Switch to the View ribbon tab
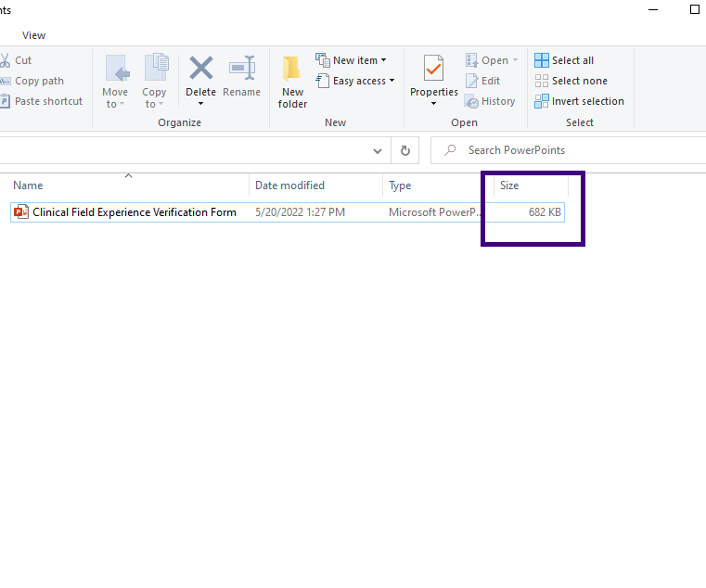This screenshot has width=706, height=588. click(x=33, y=35)
